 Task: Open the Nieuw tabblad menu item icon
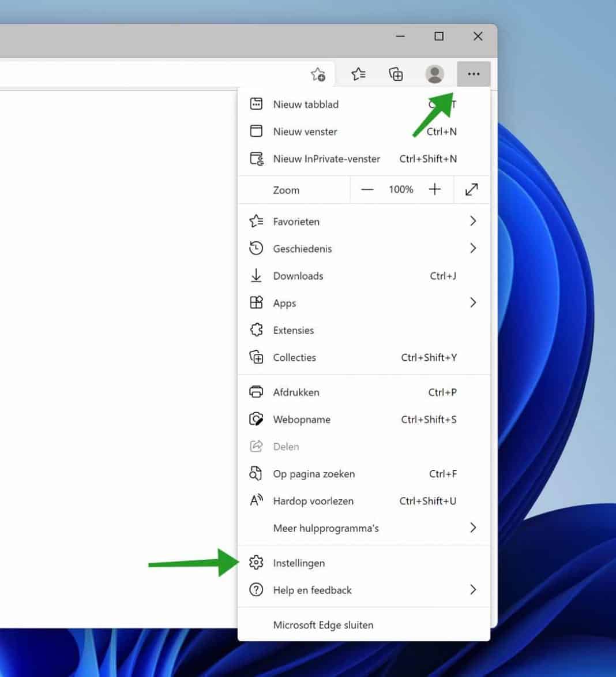(256, 104)
